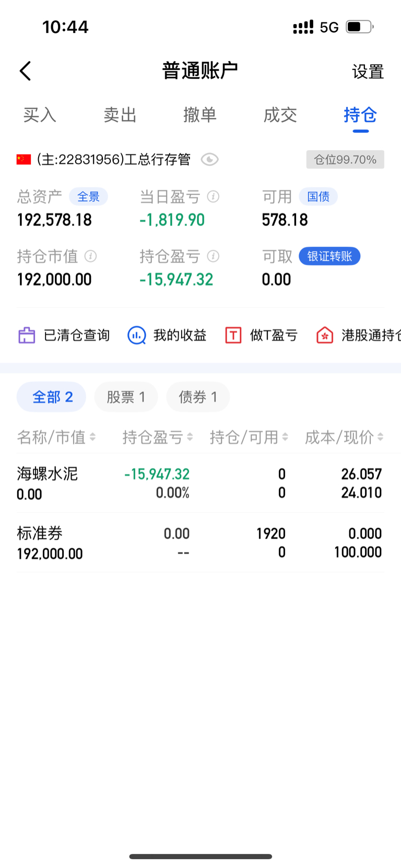Tap the 做T盈亏 T icon
The image size is (401, 868).
click(x=233, y=335)
